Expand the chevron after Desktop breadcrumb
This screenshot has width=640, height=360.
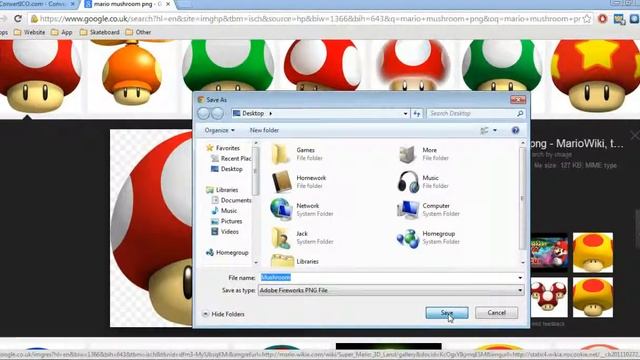(x=270, y=113)
